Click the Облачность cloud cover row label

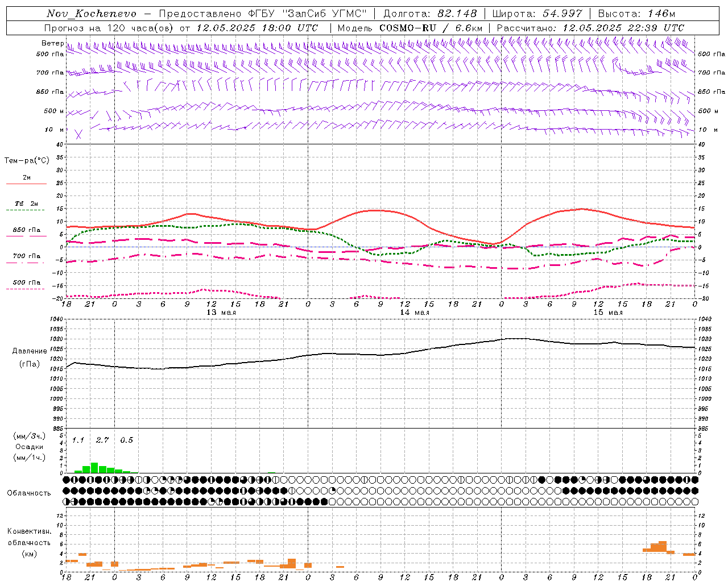29,493
